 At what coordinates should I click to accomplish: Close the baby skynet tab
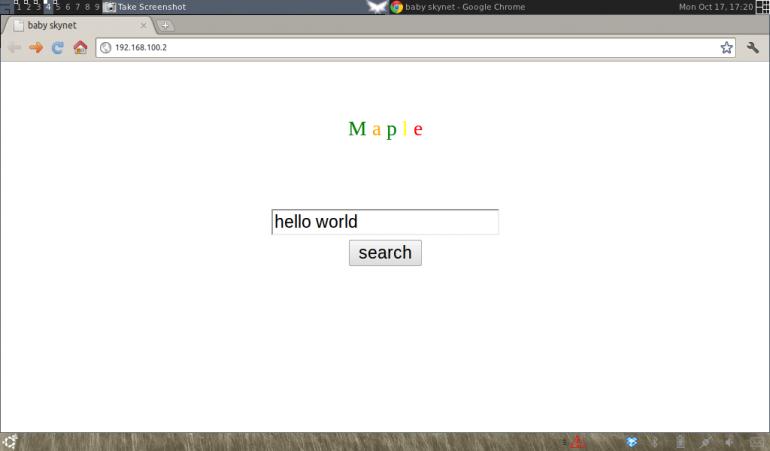pyautogui.click(x=143, y=25)
